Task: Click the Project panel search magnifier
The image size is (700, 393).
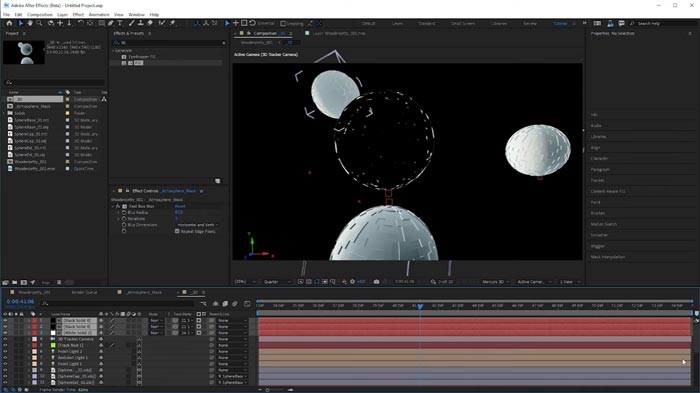Action: point(8,83)
